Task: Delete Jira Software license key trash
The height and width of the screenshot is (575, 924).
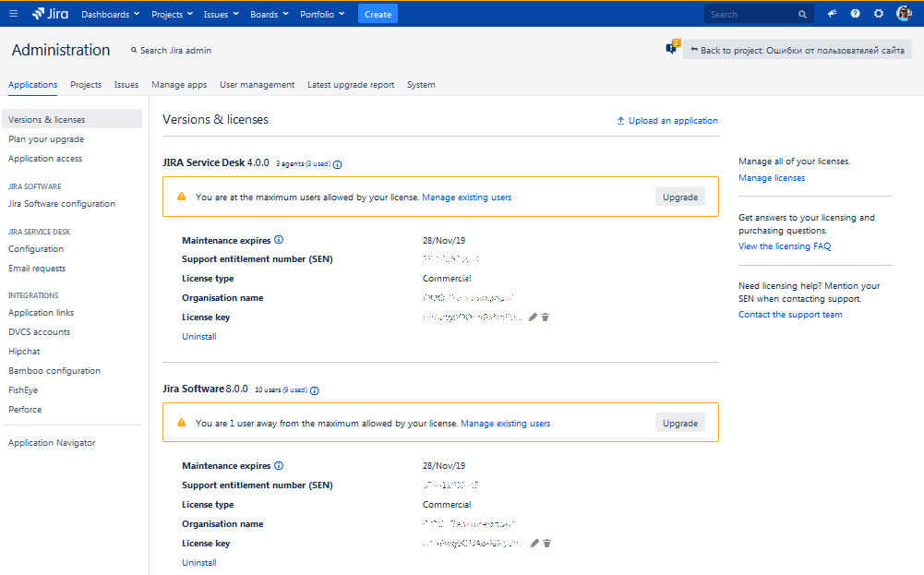Action: click(546, 544)
